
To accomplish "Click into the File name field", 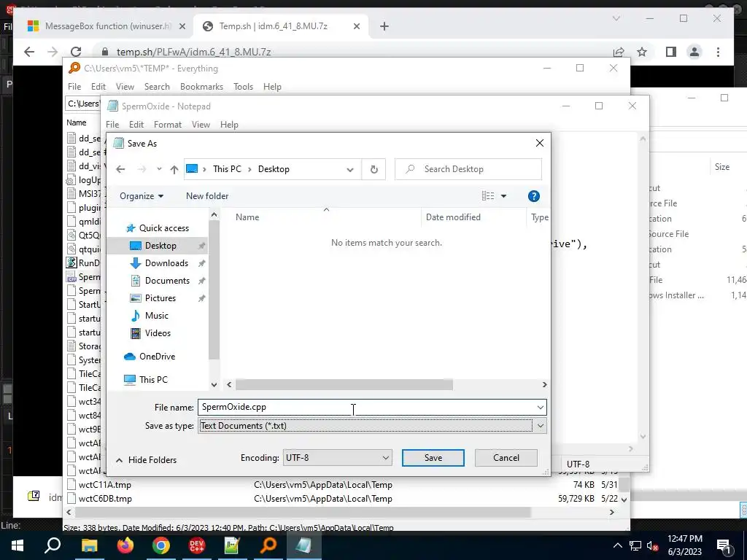I will point(366,407).
